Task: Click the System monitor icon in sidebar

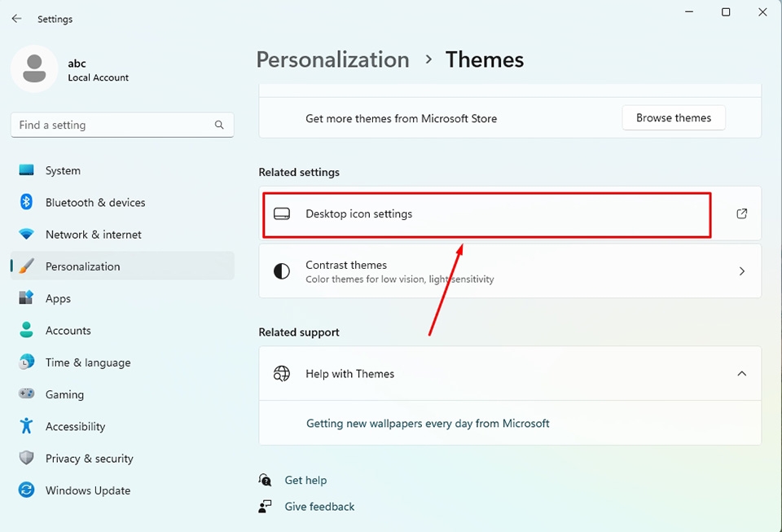Action: click(26, 170)
